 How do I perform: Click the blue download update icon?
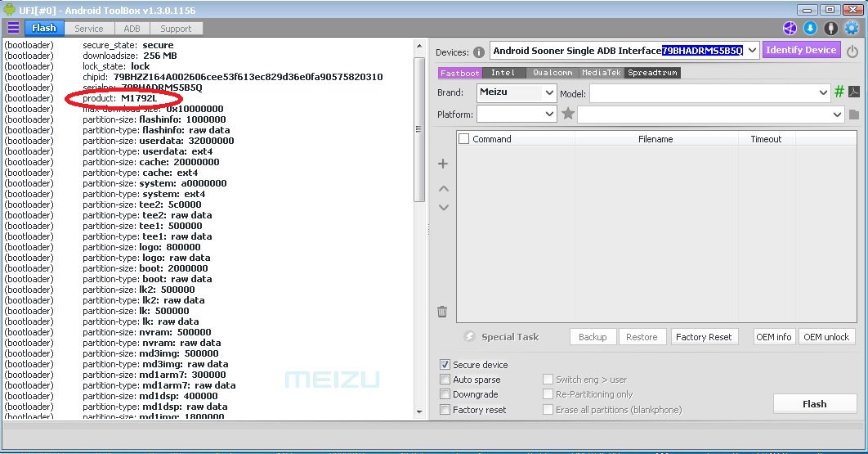point(811,29)
